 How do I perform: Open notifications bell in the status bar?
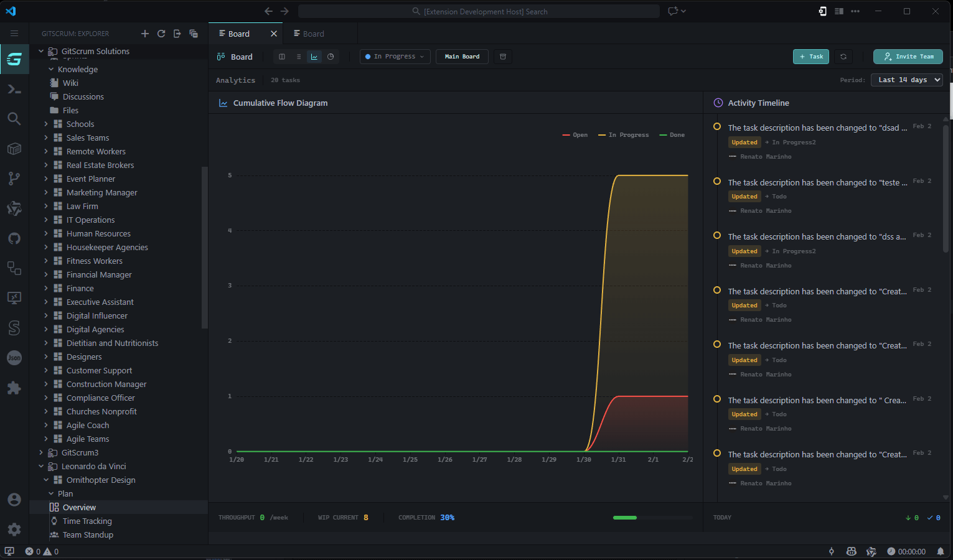[942, 551]
